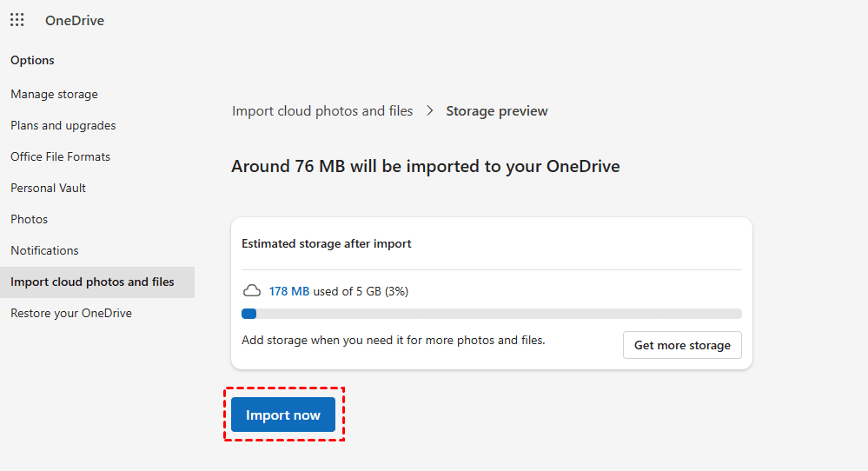Click the breadcrumb chevron separator arrow

430,111
